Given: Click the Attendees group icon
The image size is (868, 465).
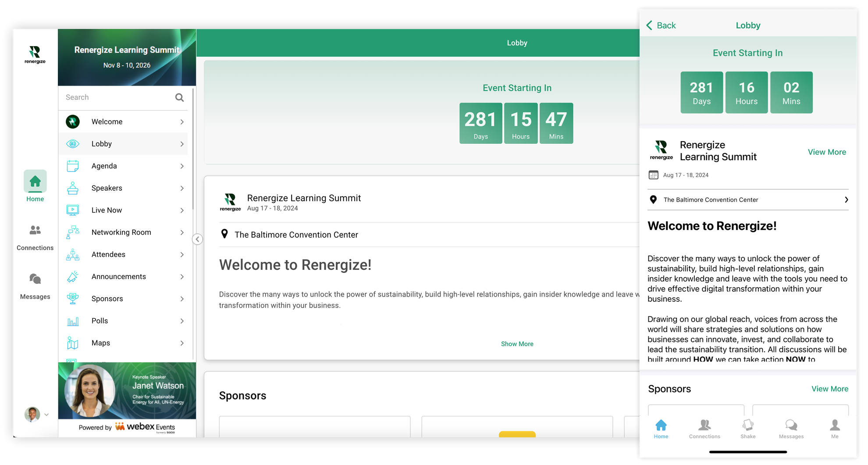Looking at the screenshot, I should [x=73, y=254].
